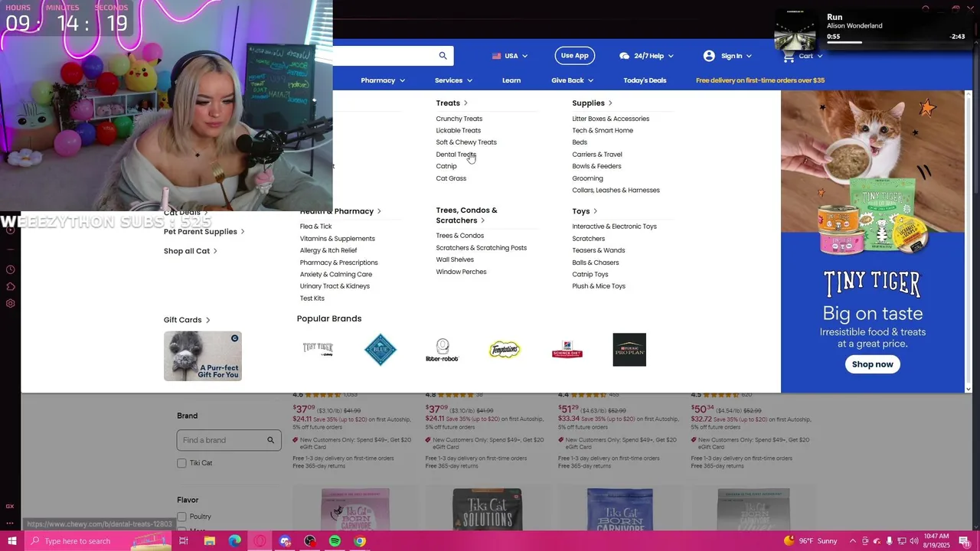Open OBS Studio from taskbar
Screen dimensions: 980x551
[310, 541]
